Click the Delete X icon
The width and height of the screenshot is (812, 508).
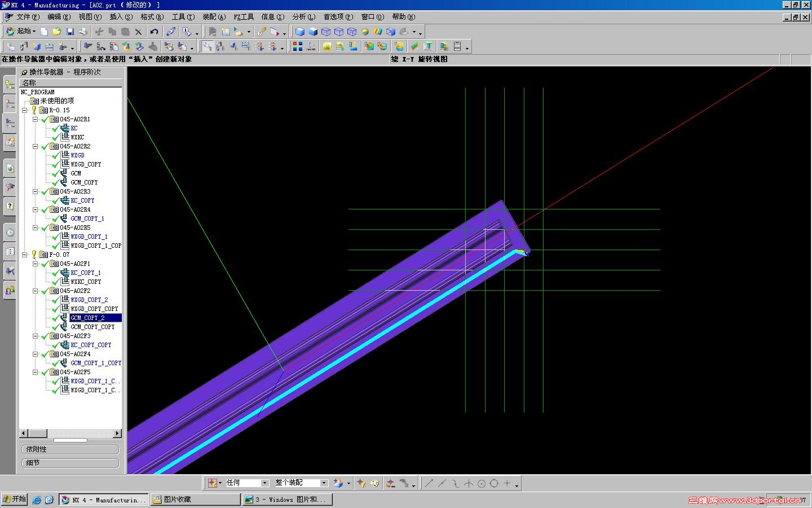138,32
